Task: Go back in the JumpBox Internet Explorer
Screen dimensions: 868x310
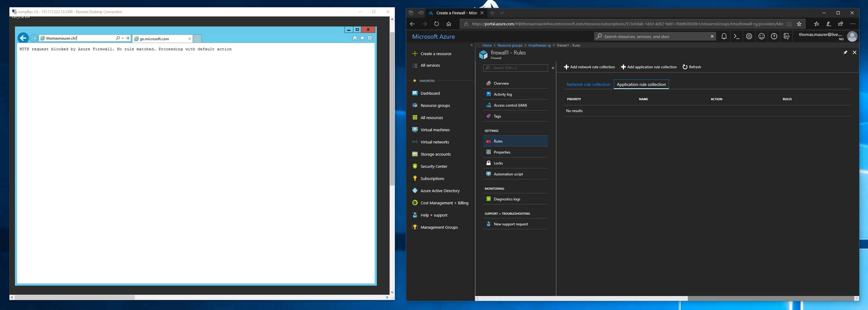Action: (23, 38)
